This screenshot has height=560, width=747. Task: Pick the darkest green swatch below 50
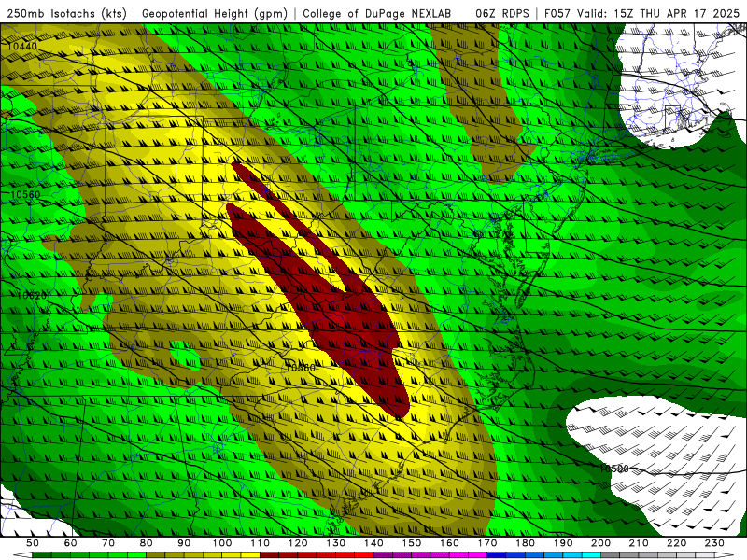[42, 555]
